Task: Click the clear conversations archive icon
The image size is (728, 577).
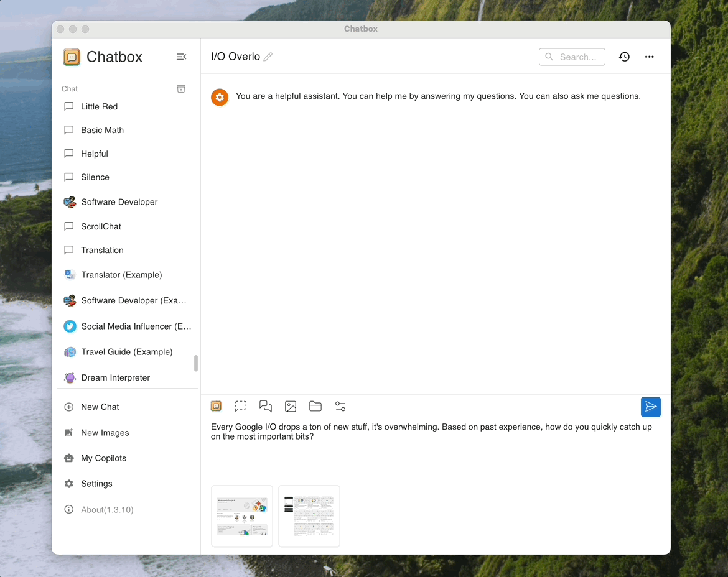Action: point(181,89)
